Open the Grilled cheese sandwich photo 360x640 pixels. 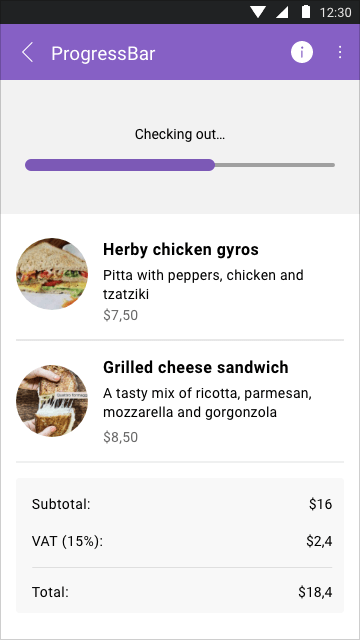click(x=52, y=400)
